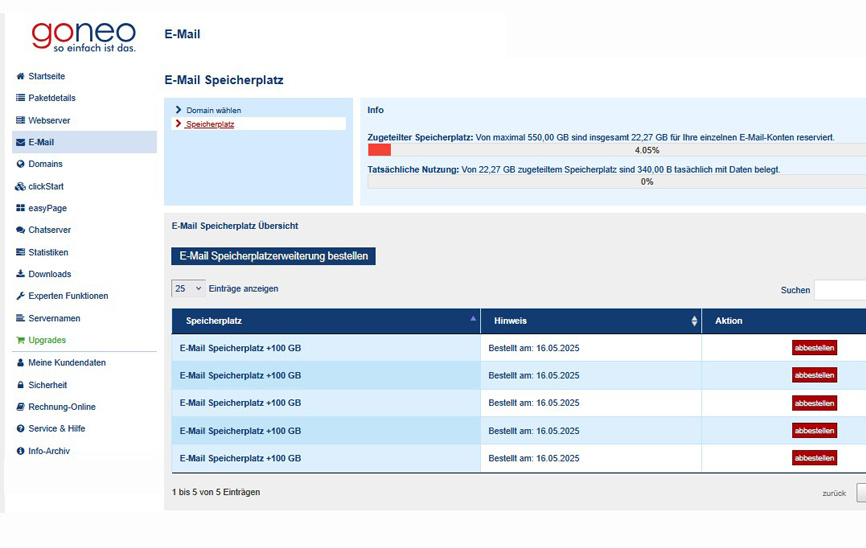Click the bar chart icon for Statistiken

coord(20,252)
